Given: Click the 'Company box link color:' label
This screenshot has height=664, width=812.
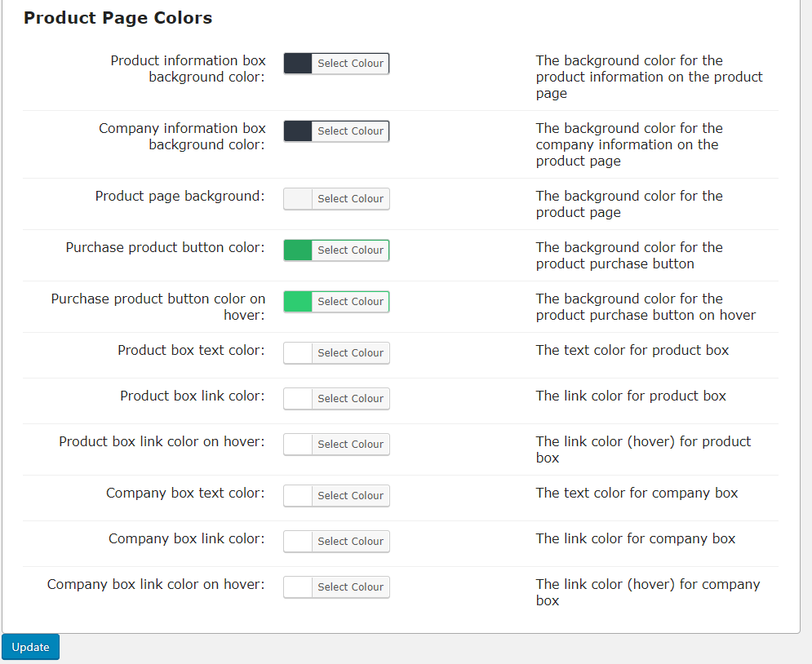Looking at the screenshot, I should pyautogui.click(x=186, y=539).
